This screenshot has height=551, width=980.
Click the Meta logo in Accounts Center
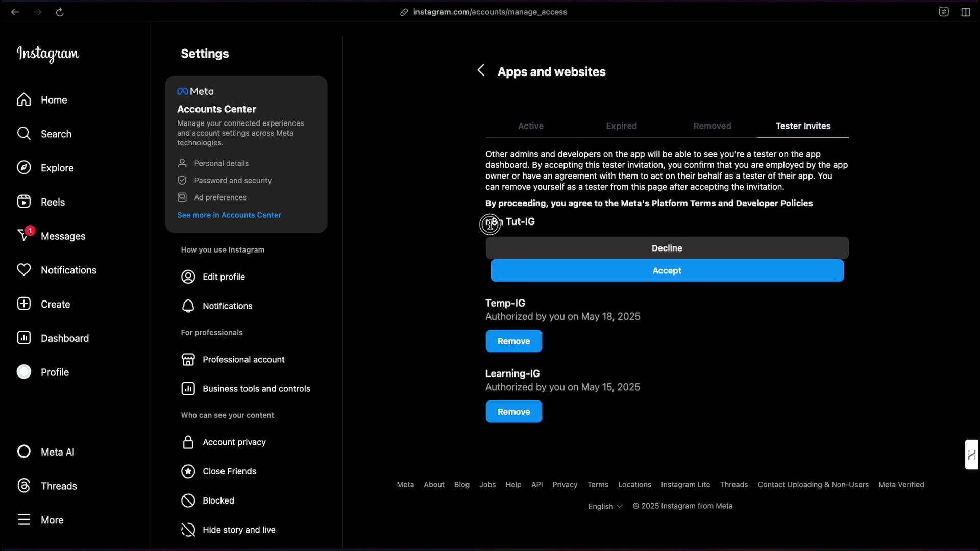tap(195, 91)
